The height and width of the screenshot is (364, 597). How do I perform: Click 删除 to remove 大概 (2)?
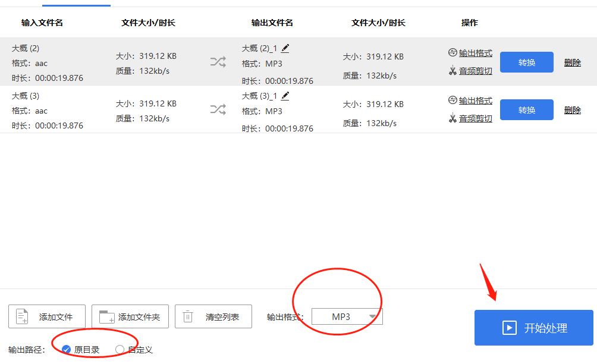click(x=571, y=62)
